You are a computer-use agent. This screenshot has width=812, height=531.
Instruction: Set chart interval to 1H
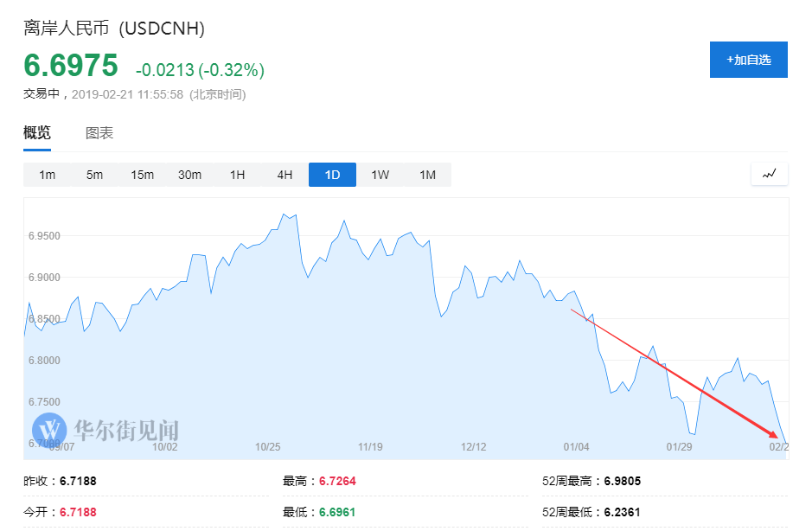pos(237,175)
